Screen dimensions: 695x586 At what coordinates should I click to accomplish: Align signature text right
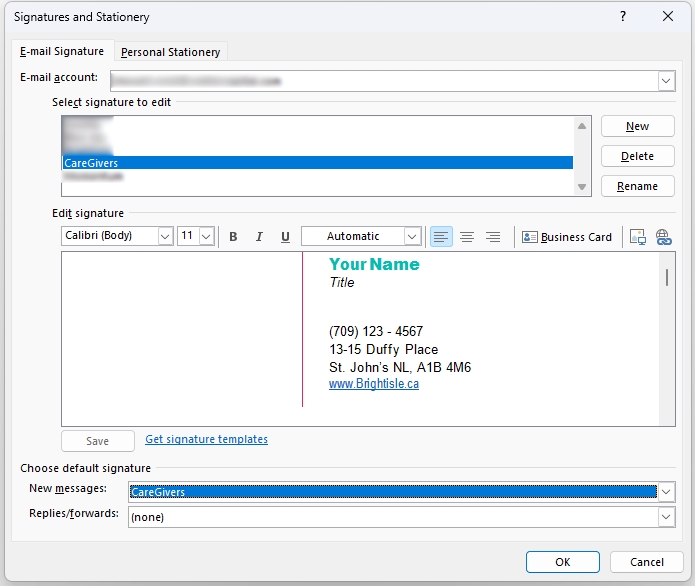(493, 237)
